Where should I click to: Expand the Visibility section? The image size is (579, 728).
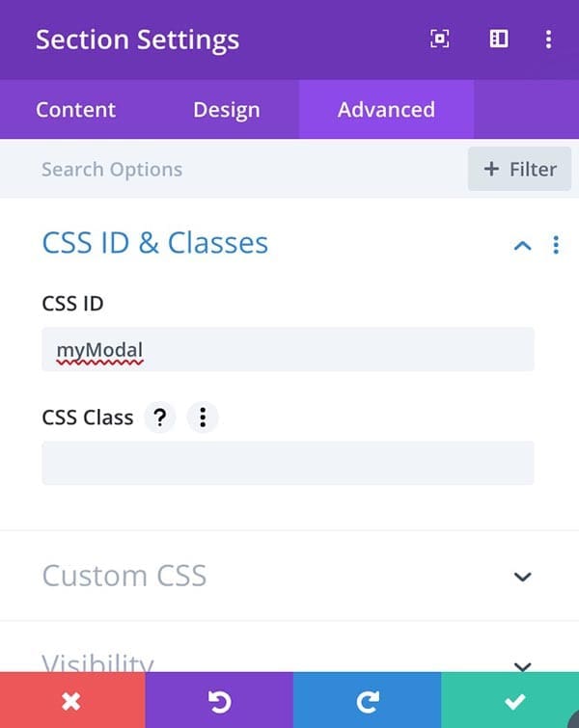522,665
